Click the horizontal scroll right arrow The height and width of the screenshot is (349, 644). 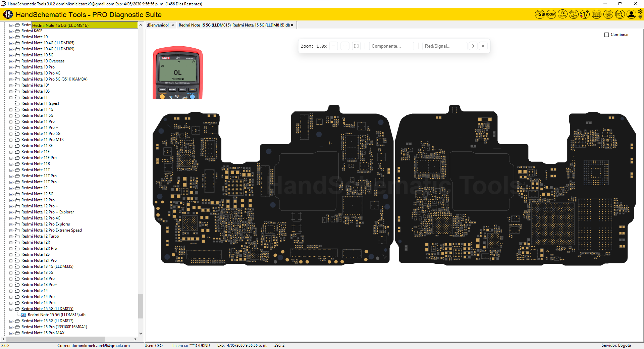[135, 339]
